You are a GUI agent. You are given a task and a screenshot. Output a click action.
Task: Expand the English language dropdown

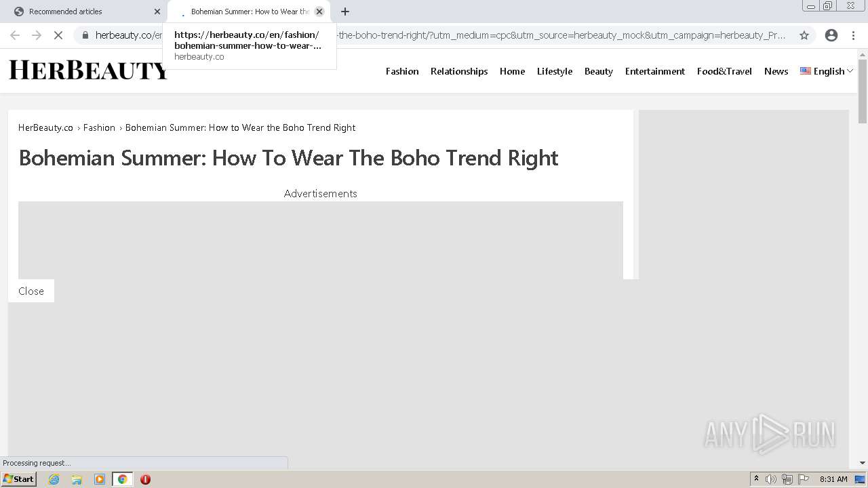pos(827,71)
